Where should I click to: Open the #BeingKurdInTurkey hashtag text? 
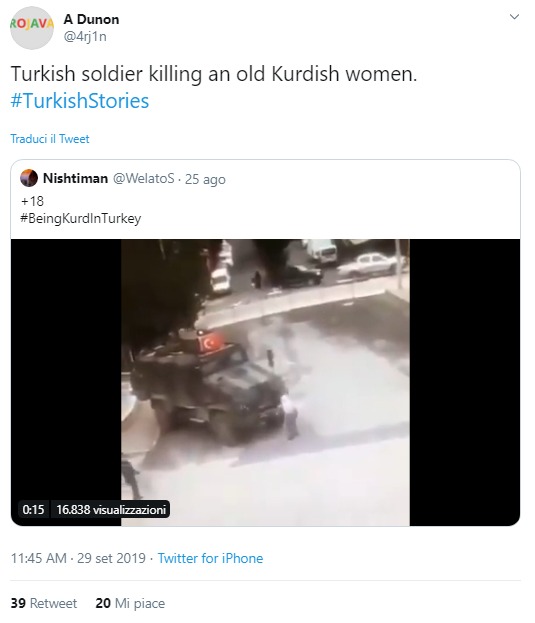tap(81, 218)
